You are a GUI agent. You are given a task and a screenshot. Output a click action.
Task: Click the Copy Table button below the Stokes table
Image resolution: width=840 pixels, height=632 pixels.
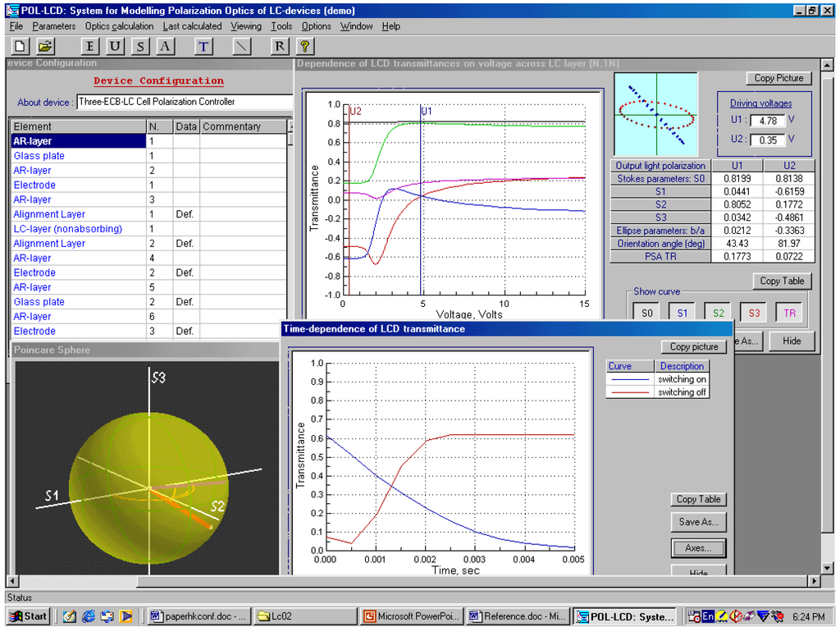781,281
